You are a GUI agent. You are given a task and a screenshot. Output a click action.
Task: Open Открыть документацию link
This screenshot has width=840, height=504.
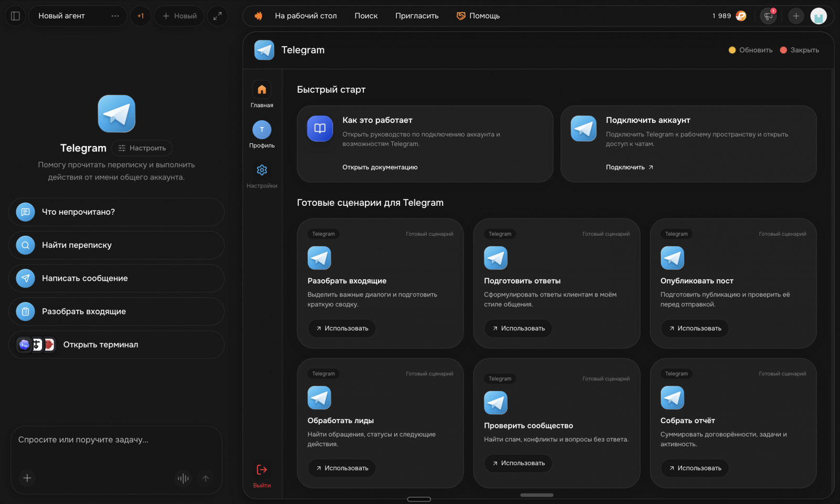click(x=380, y=167)
